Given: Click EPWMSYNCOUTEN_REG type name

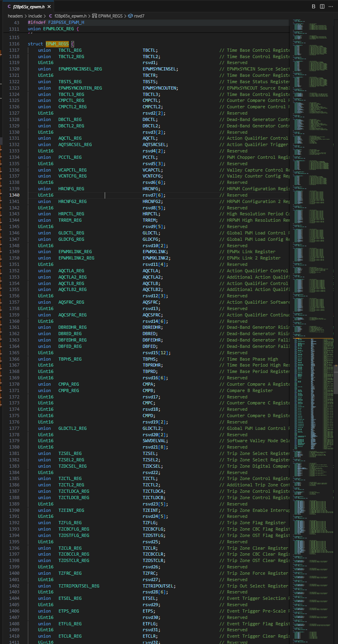Looking at the screenshot, I should click(x=80, y=88).
